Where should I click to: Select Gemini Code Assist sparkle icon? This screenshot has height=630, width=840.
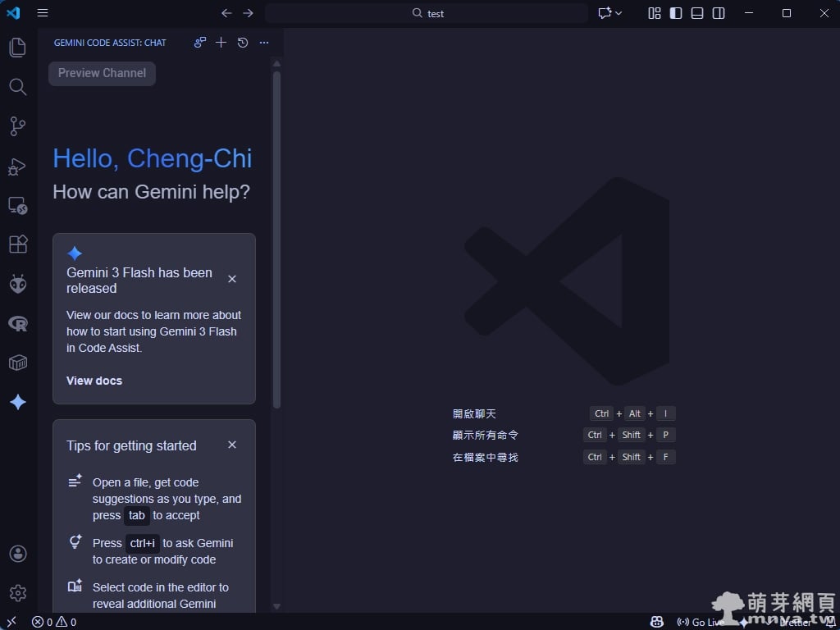point(17,402)
